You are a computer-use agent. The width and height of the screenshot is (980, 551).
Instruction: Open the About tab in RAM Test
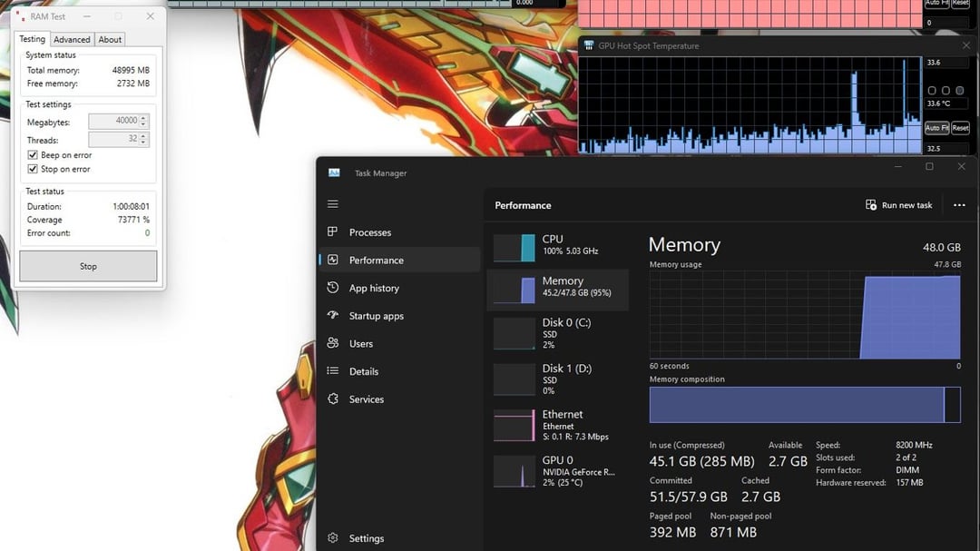pos(110,39)
